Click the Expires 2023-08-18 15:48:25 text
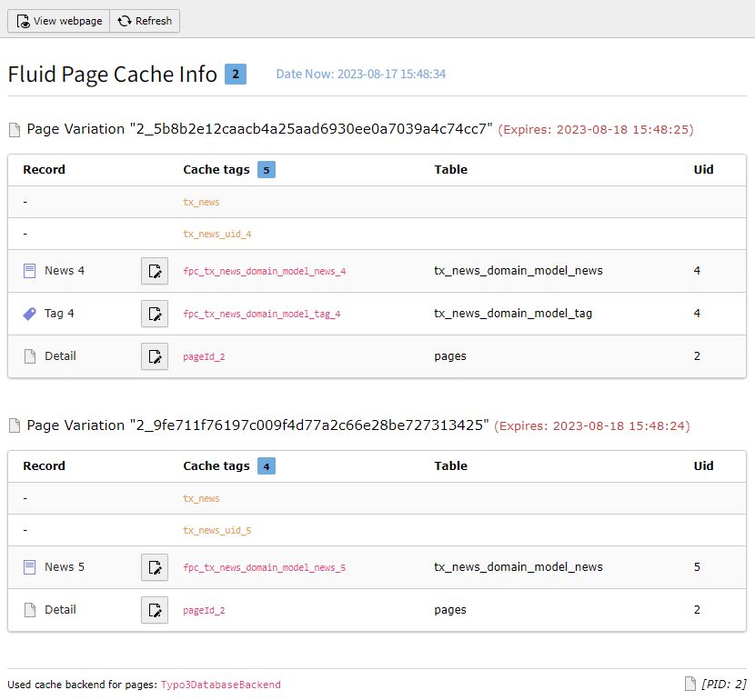The width and height of the screenshot is (755, 700). (x=596, y=130)
